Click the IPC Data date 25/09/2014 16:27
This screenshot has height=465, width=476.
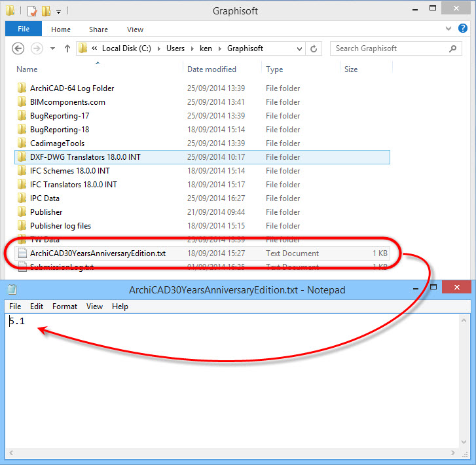216,198
